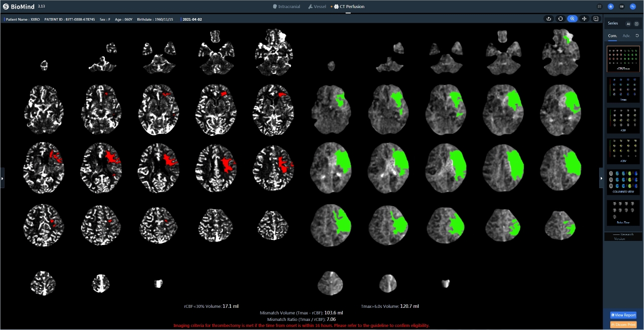Collapse the right series panel arrow
The image size is (644, 330).
click(601, 178)
